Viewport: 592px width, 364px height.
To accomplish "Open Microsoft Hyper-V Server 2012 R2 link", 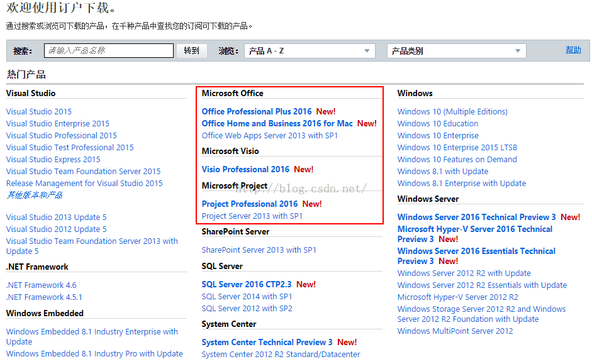I will click(457, 297).
